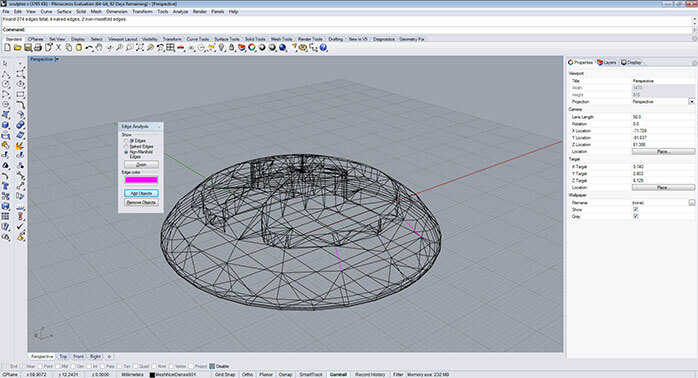
Task: Click the Cut scissors icon
Action: coord(58,48)
